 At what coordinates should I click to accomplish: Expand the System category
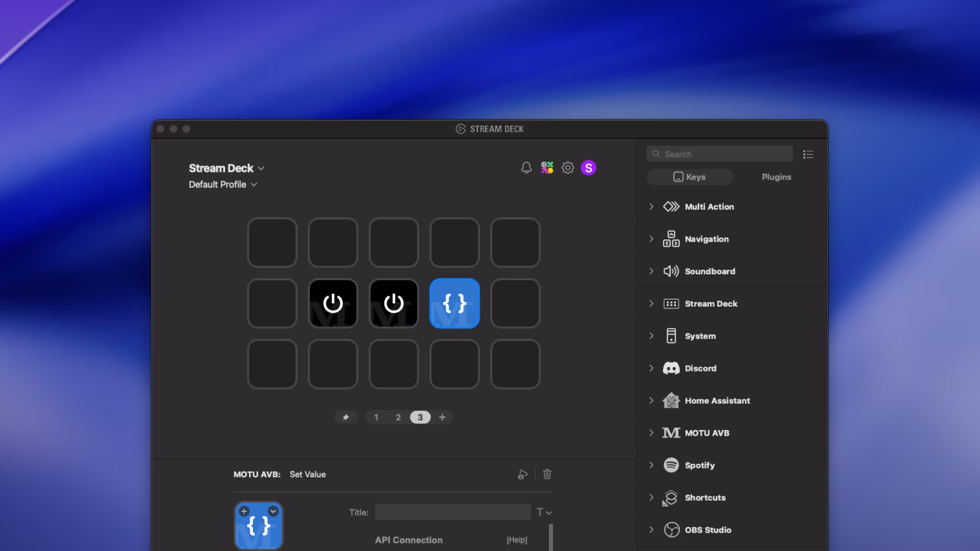[x=651, y=336]
